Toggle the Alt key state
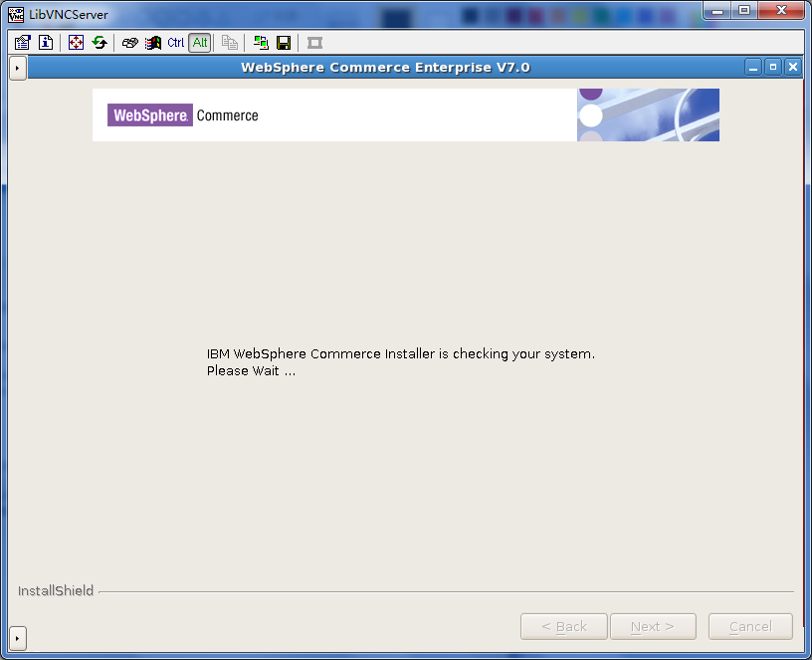This screenshot has height=660, width=812. (x=200, y=43)
